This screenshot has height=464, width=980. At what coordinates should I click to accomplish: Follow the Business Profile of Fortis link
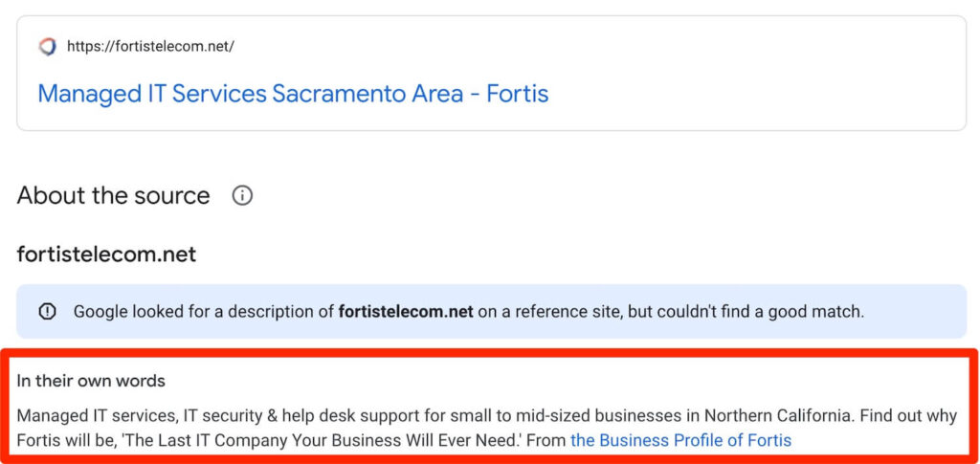click(x=680, y=441)
